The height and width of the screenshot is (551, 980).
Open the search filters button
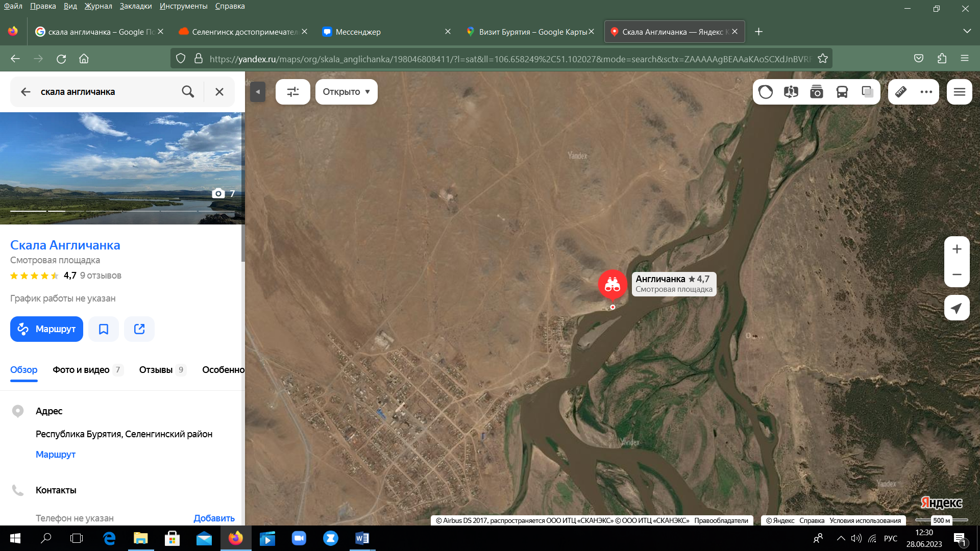pyautogui.click(x=293, y=92)
